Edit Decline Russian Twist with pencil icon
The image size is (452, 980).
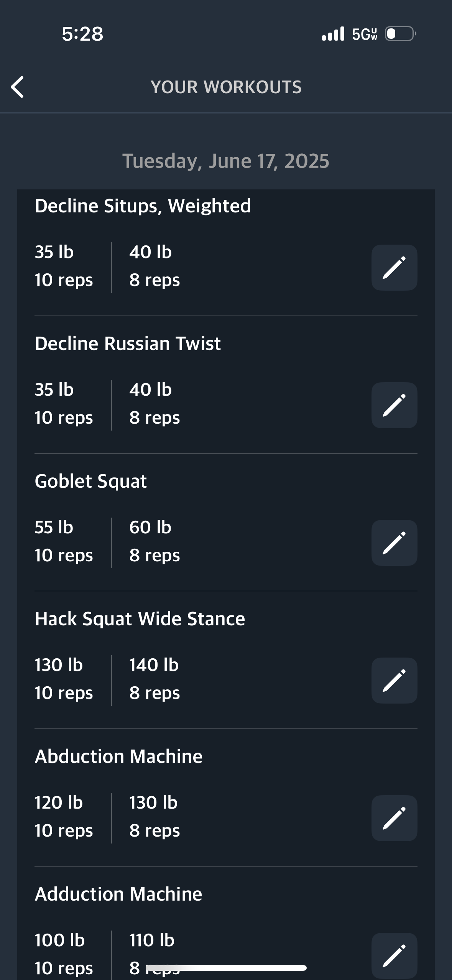click(x=394, y=405)
